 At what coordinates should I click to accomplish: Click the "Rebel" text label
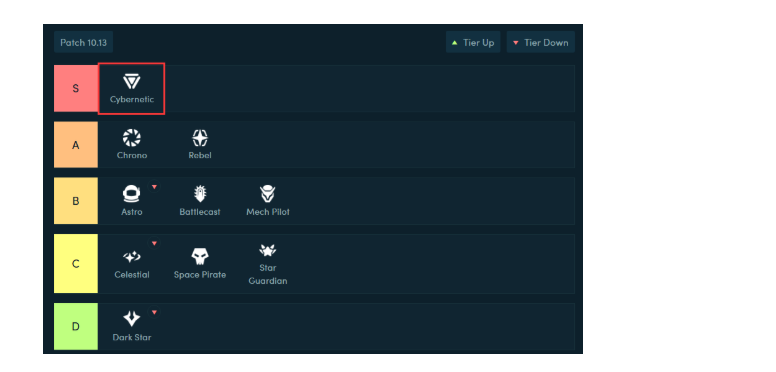click(x=200, y=155)
